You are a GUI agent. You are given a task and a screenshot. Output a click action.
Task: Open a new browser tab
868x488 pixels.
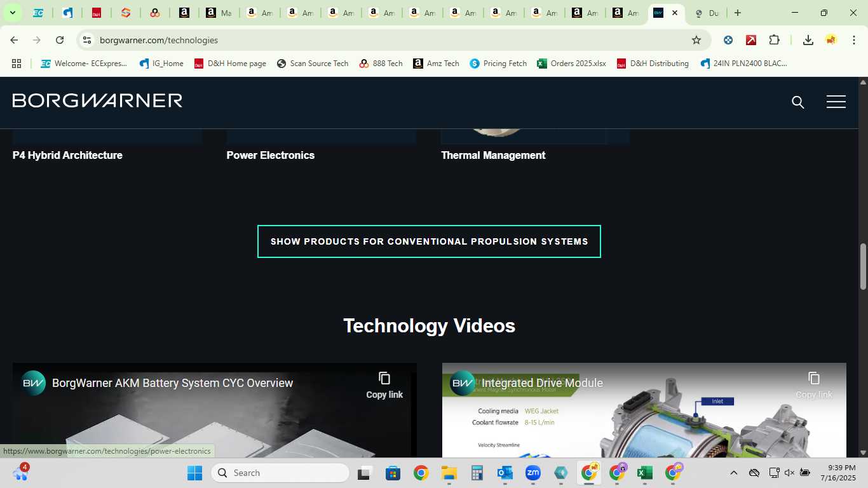(738, 13)
